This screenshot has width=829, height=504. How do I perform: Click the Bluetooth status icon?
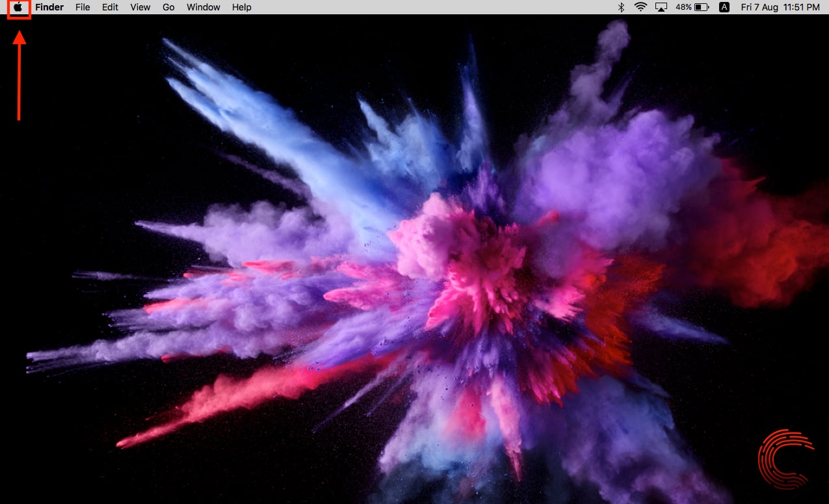621,7
